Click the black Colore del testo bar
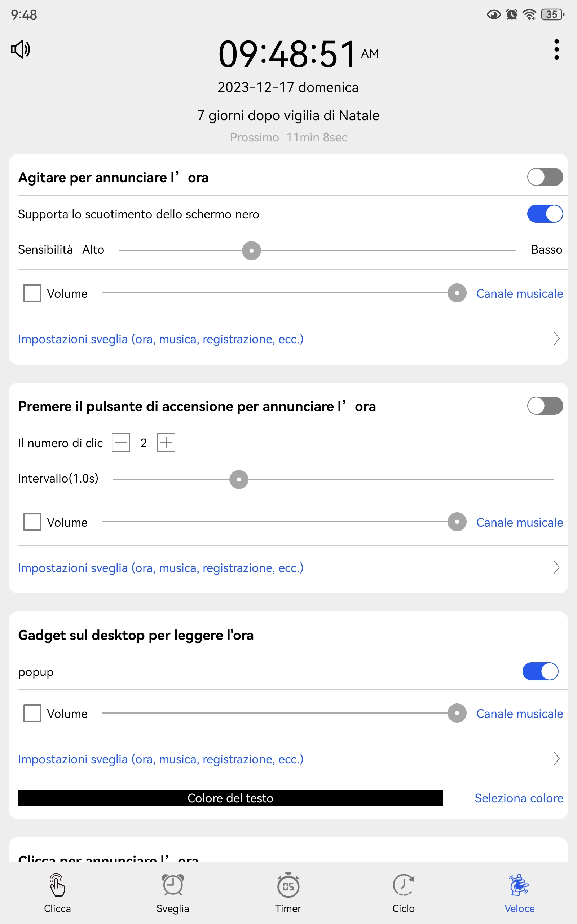This screenshot has height=924, width=577. 230,798
